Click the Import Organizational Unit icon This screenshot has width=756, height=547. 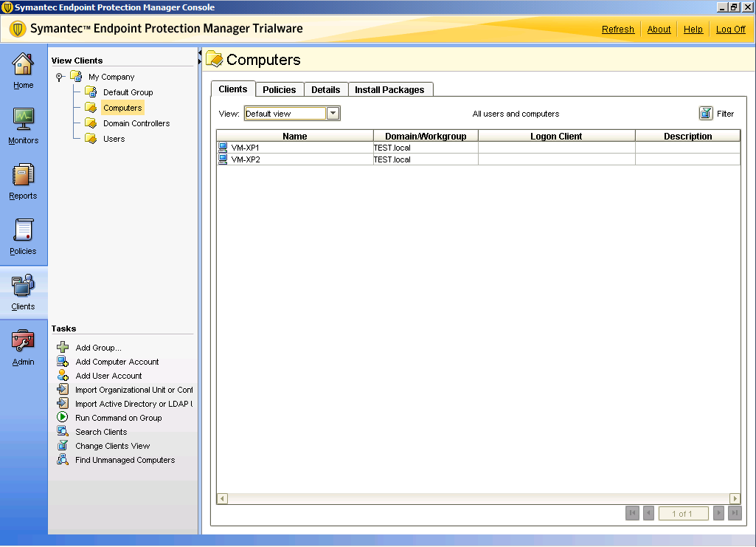(63, 389)
